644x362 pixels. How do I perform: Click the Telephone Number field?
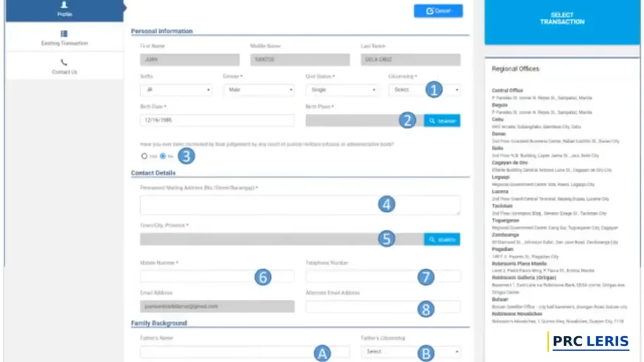pos(383,277)
